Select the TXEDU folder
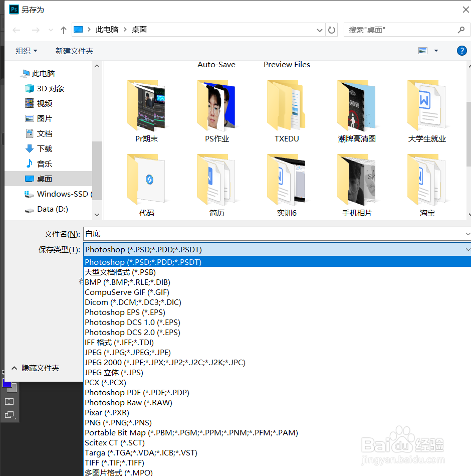Viewport: 471px width, 476px height. (287, 111)
